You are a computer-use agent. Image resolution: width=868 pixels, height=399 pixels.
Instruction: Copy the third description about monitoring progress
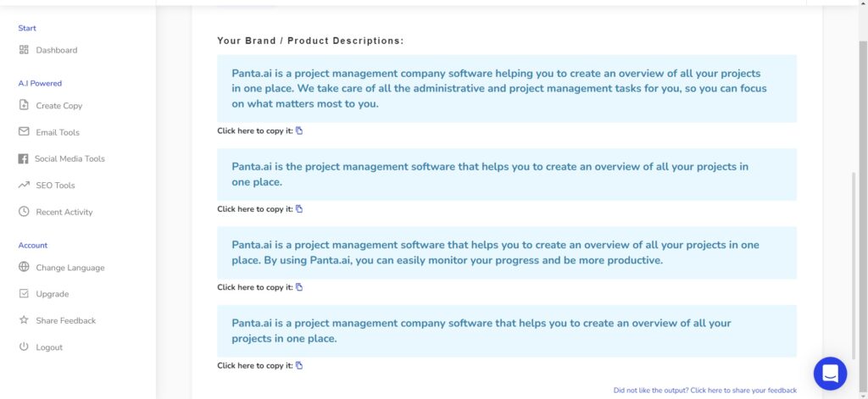(x=299, y=287)
